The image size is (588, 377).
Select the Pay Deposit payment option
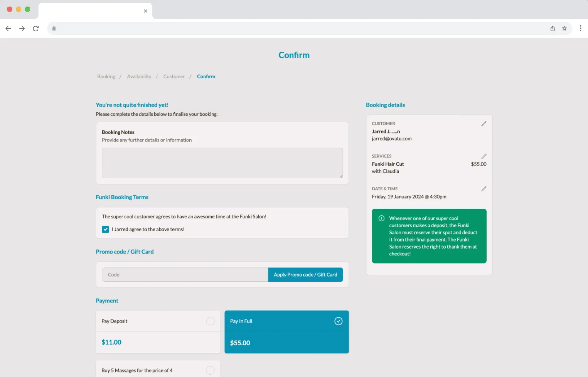click(x=211, y=321)
